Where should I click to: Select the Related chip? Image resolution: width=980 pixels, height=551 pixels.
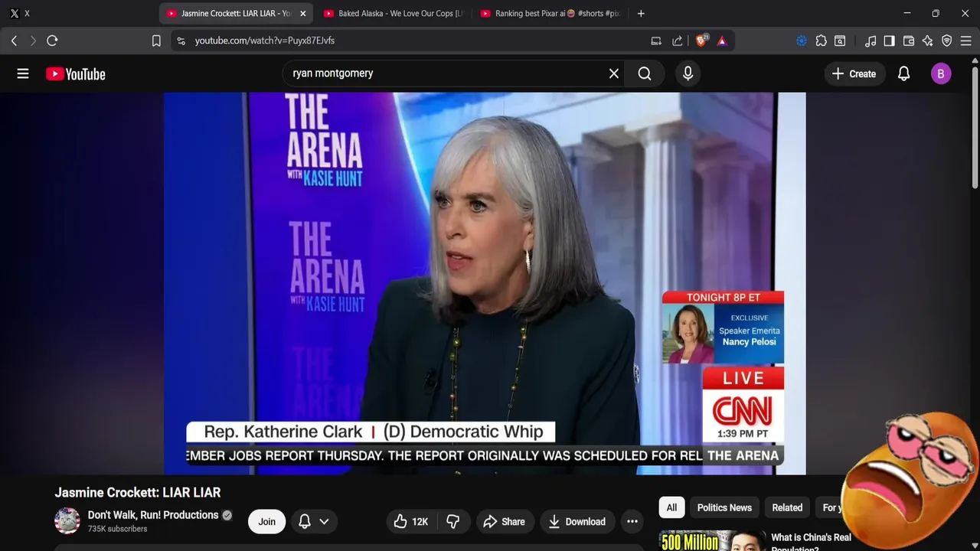[787, 507]
